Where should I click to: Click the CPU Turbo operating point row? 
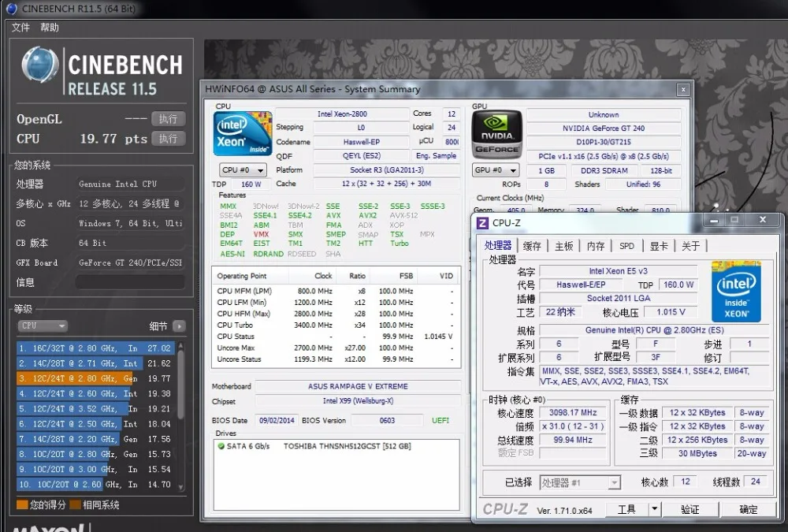(336, 325)
